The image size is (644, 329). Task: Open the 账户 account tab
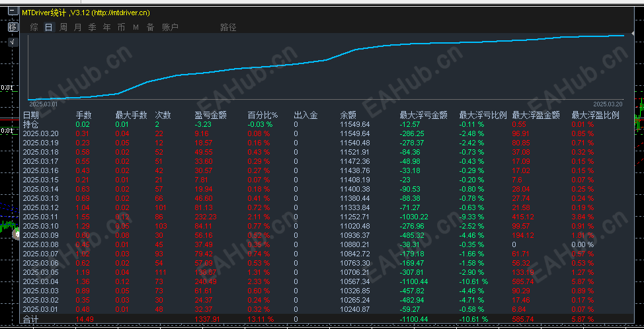(170, 28)
